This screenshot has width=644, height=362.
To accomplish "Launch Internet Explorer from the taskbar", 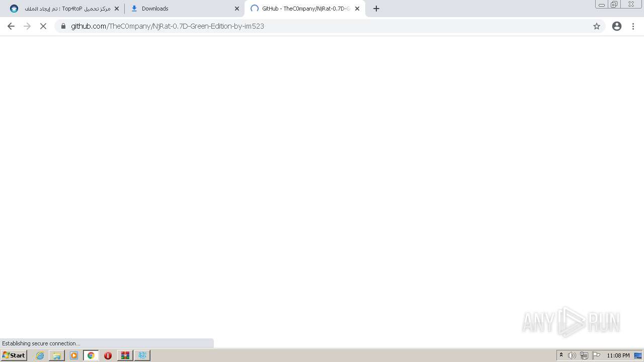I will (40, 355).
